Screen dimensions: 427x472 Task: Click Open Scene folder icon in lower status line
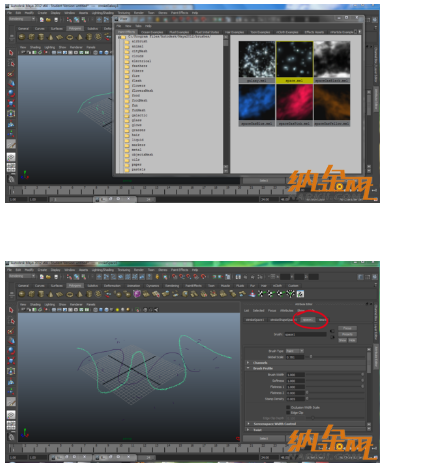point(49,277)
